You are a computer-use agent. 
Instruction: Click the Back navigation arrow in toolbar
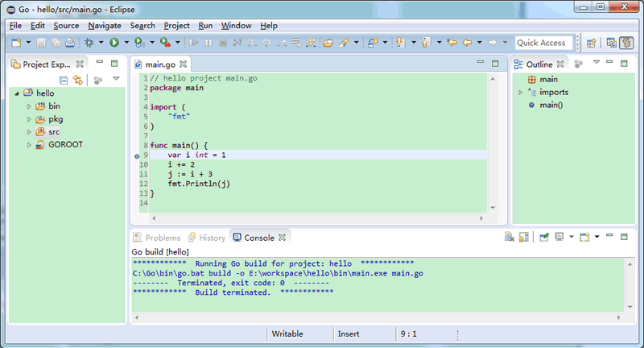click(x=466, y=43)
